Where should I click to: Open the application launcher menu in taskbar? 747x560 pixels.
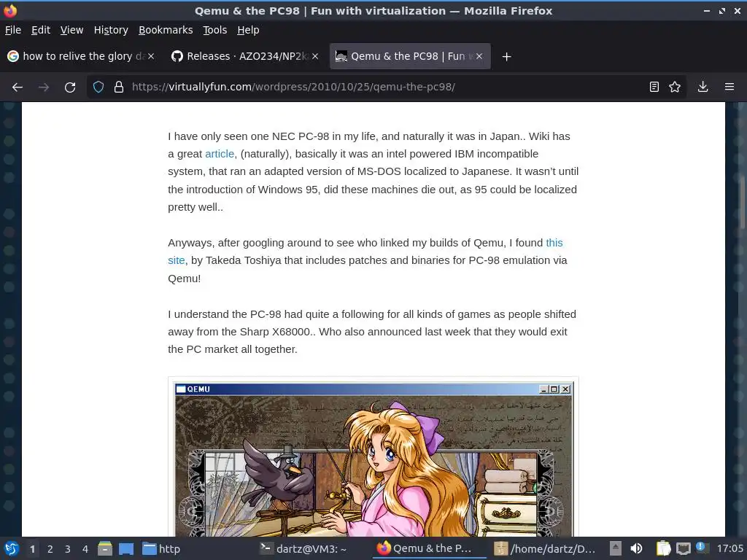pyautogui.click(x=11, y=549)
